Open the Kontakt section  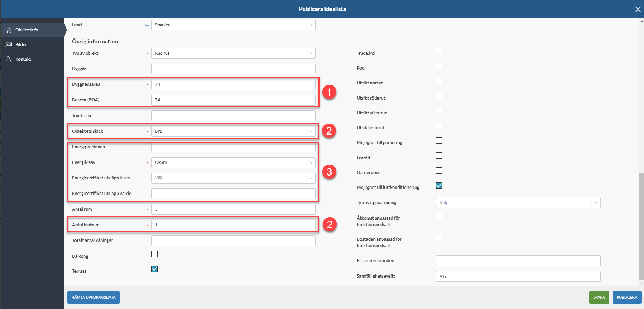coord(32,59)
